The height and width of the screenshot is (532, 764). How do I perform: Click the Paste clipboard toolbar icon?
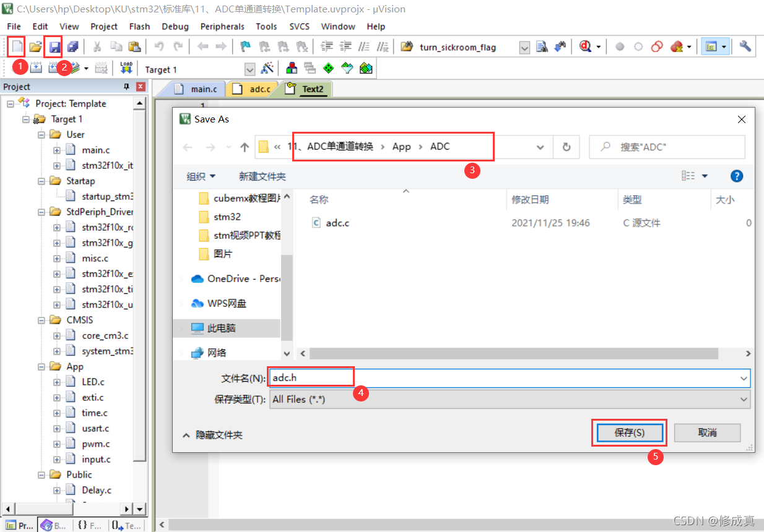tap(134, 46)
